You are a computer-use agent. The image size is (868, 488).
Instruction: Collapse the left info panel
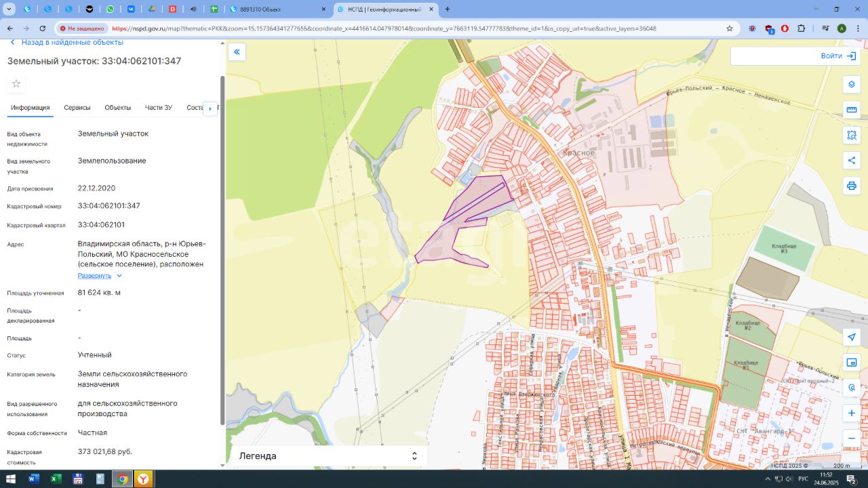coord(237,52)
